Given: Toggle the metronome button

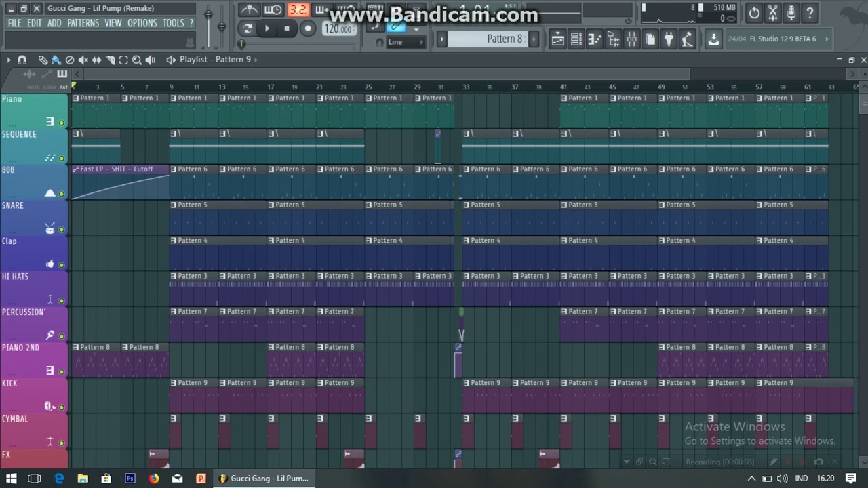Looking at the screenshot, I should pyautogui.click(x=250, y=9).
